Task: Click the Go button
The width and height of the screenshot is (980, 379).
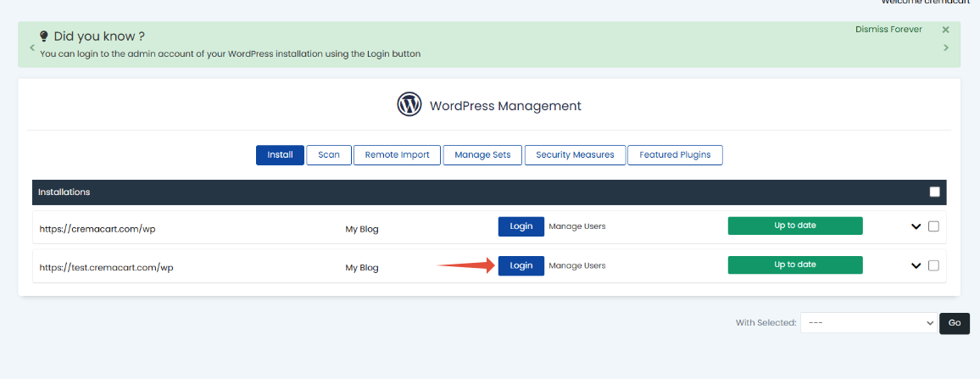Action: pyautogui.click(x=955, y=323)
